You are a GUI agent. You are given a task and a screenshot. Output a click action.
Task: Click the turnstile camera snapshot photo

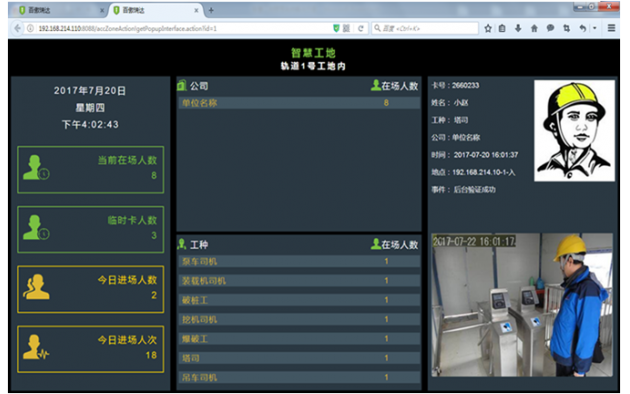[x=522, y=305]
